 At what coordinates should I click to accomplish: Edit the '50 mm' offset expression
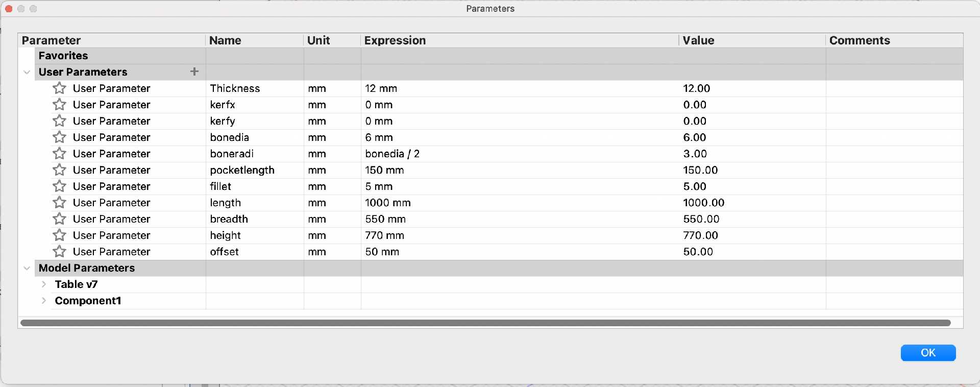tap(520, 252)
